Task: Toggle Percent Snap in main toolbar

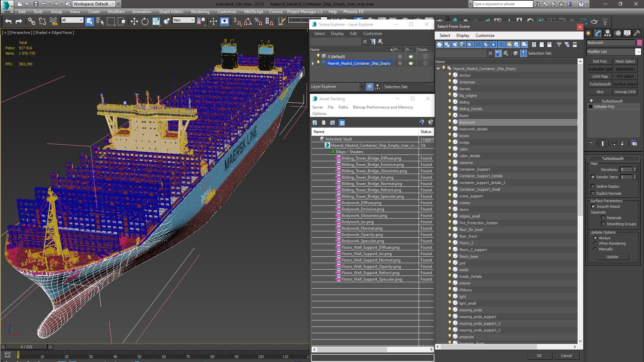Action: click(x=258, y=21)
